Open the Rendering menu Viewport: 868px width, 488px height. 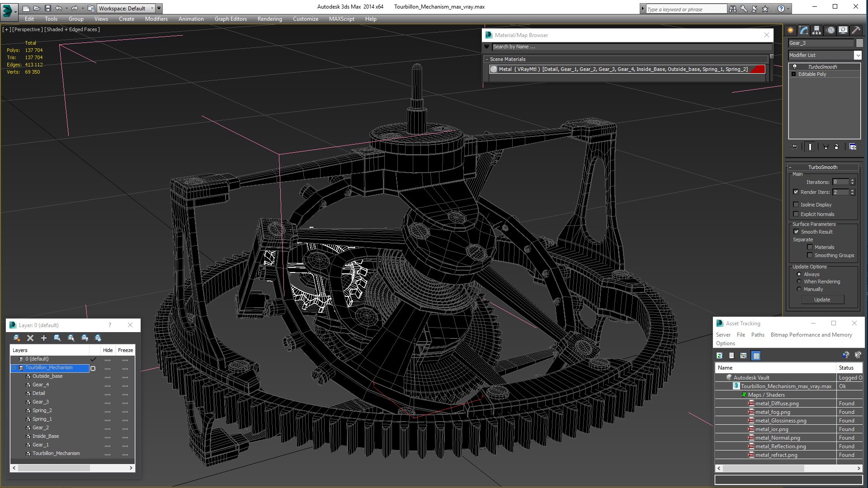click(x=269, y=19)
